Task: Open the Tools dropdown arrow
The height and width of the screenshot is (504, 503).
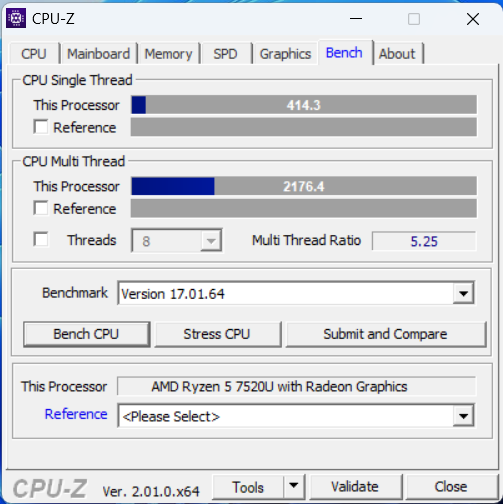Action: [x=294, y=486]
